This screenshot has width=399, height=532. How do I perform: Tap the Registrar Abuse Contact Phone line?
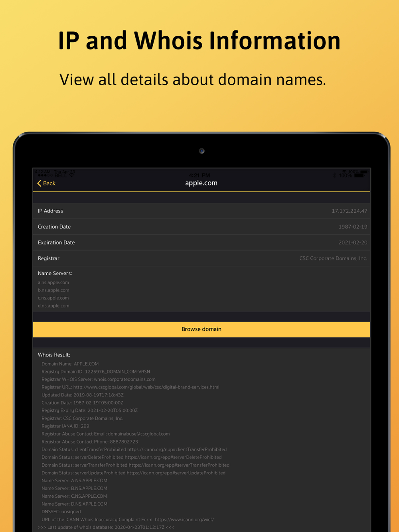click(x=90, y=441)
